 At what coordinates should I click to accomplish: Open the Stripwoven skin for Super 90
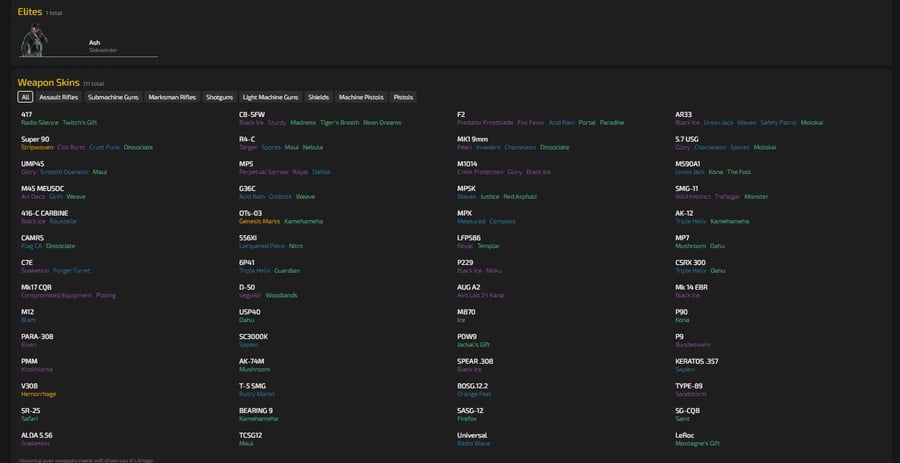[x=37, y=147]
